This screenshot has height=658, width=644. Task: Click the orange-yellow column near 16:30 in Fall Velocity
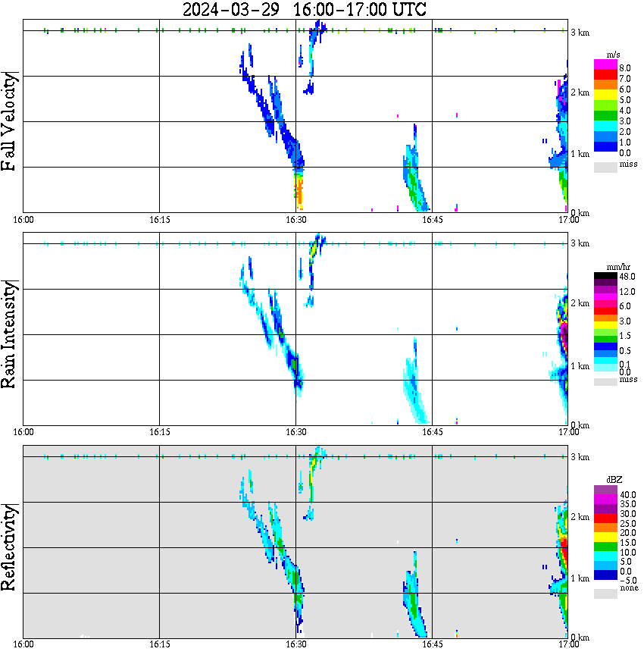pos(299,191)
